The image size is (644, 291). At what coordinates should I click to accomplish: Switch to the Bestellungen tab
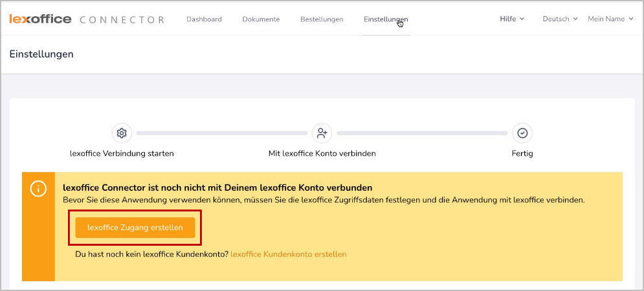322,19
